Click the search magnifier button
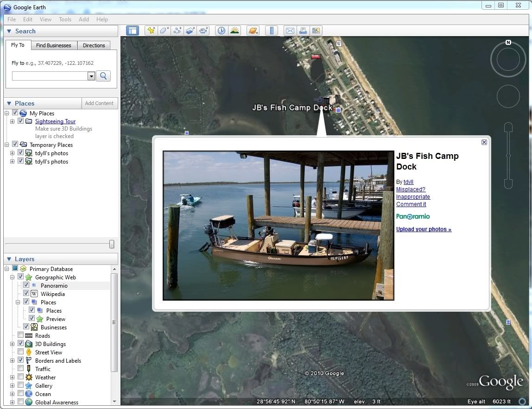This screenshot has width=532, height=409. [x=103, y=76]
